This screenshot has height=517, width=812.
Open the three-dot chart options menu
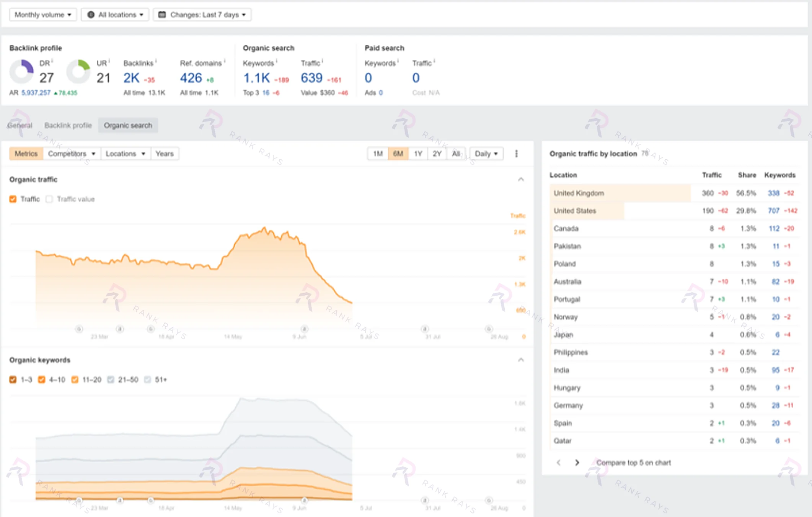(517, 154)
